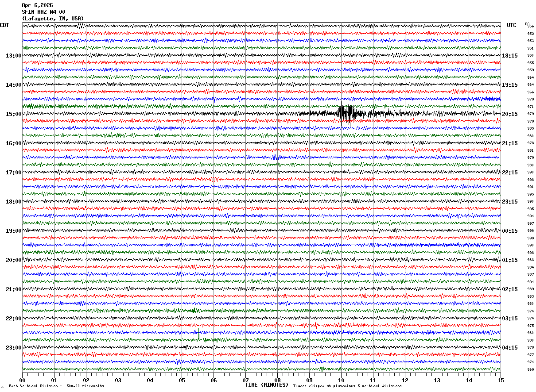
Task: Click the 04:15 UTC time label
Action: click(x=510, y=348)
